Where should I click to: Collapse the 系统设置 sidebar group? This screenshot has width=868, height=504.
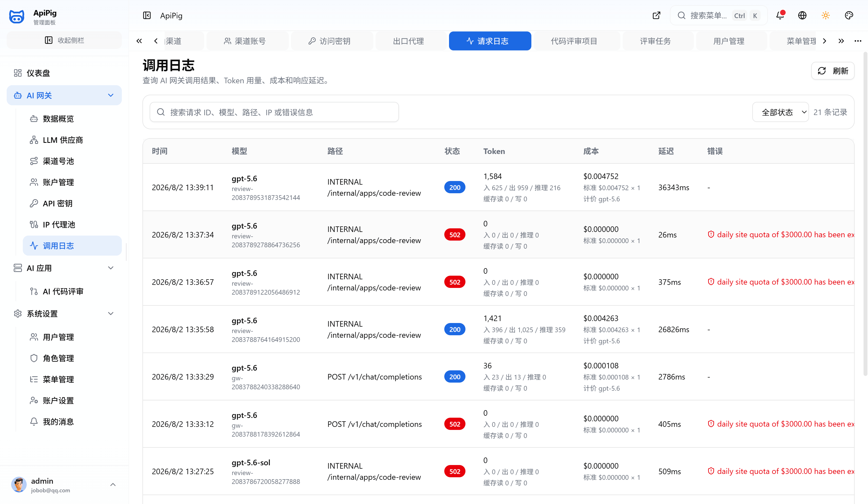(x=65, y=314)
